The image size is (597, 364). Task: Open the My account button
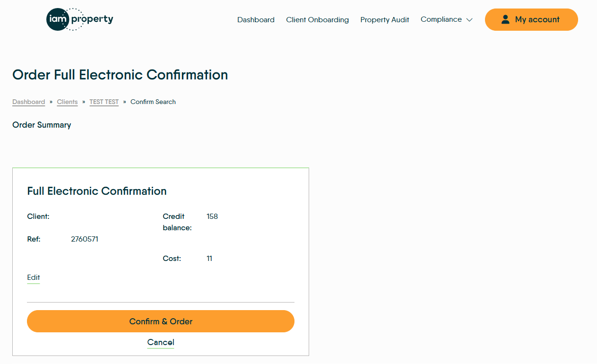(531, 19)
